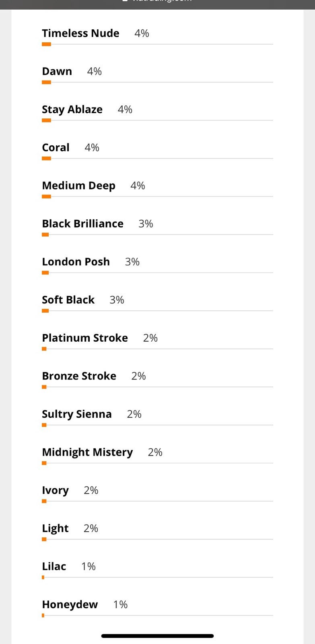Click the Medium Deep label
315x644 pixels.
coord(78,186)
